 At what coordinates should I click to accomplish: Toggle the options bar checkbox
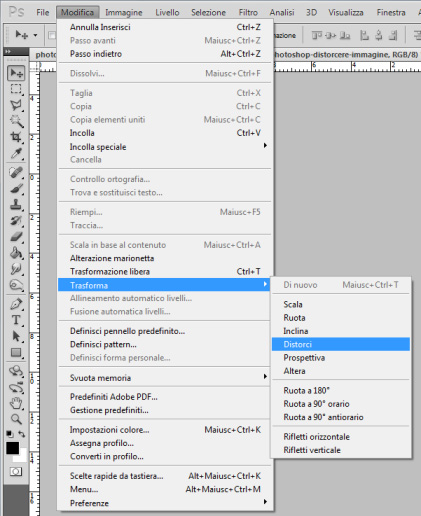[x=52, y=35]
